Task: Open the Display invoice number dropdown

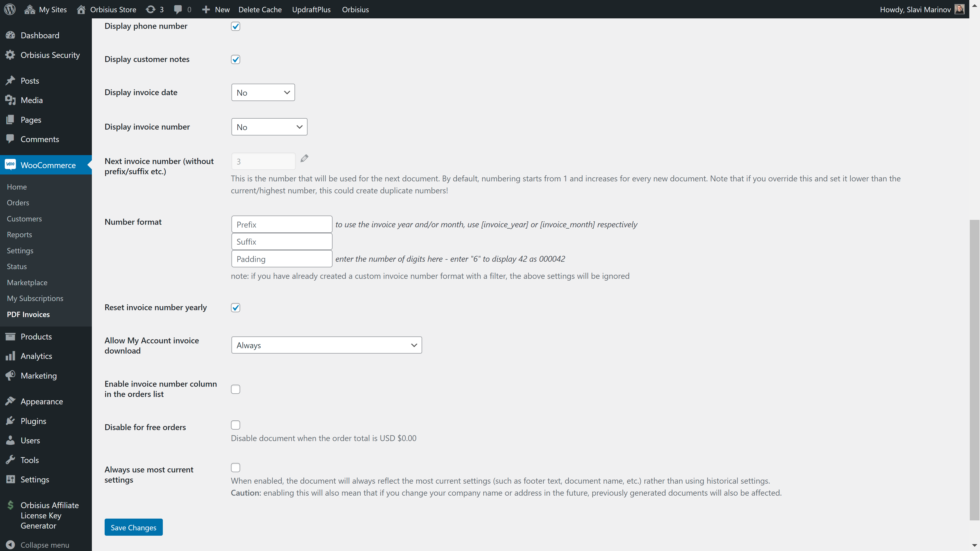Action: click(269, 127)
